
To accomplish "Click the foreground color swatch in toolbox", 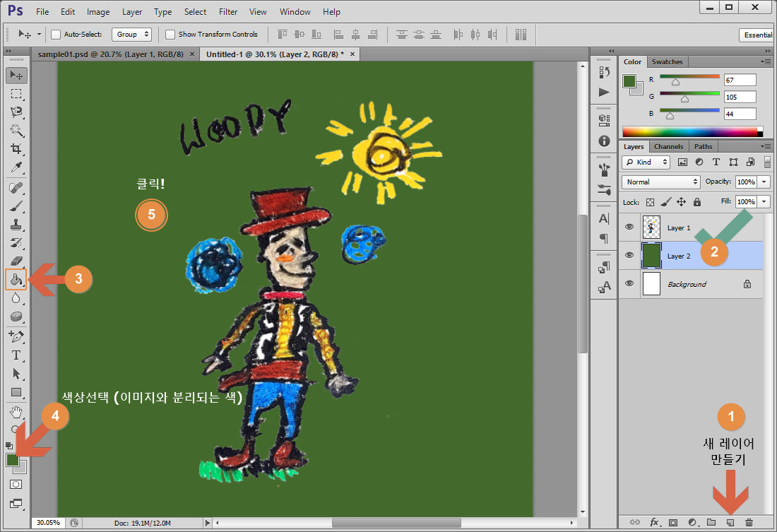I will [x=13, y=460].
